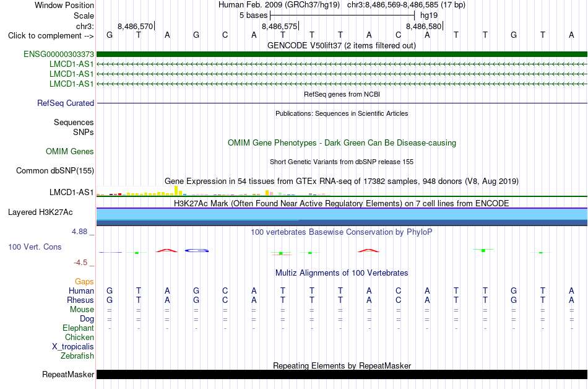
Task: Select the Elephant species row label
Action: click(x=78, y=328)
